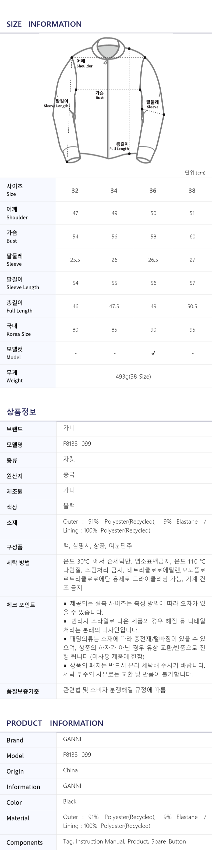Select the size 34 column header
Image resolution: width=212 pixels, height=868 pixels.
pyautogui.click(x=114, y=190)
